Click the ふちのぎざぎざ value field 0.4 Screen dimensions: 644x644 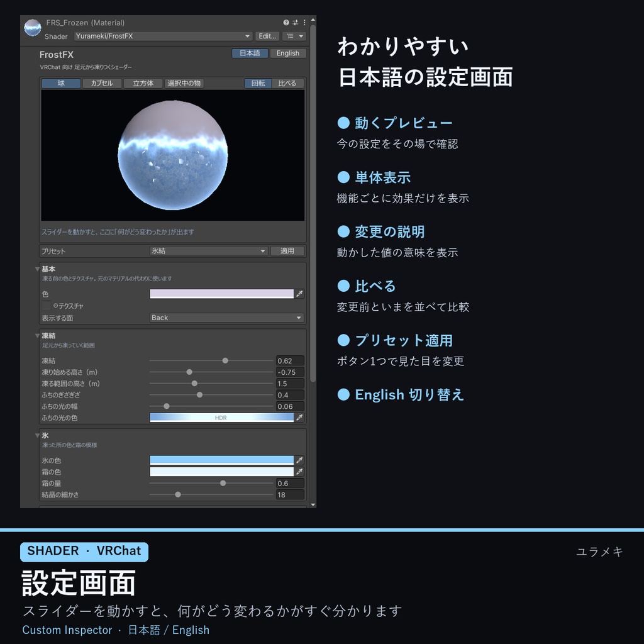click(x=290, y=395)
